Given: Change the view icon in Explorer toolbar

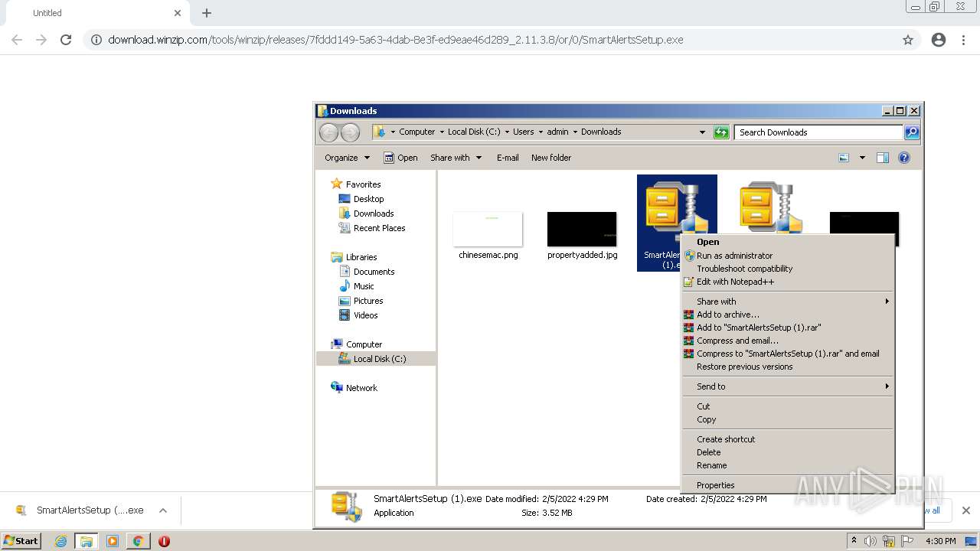Looking at the screenshot, I should [844, 158].
